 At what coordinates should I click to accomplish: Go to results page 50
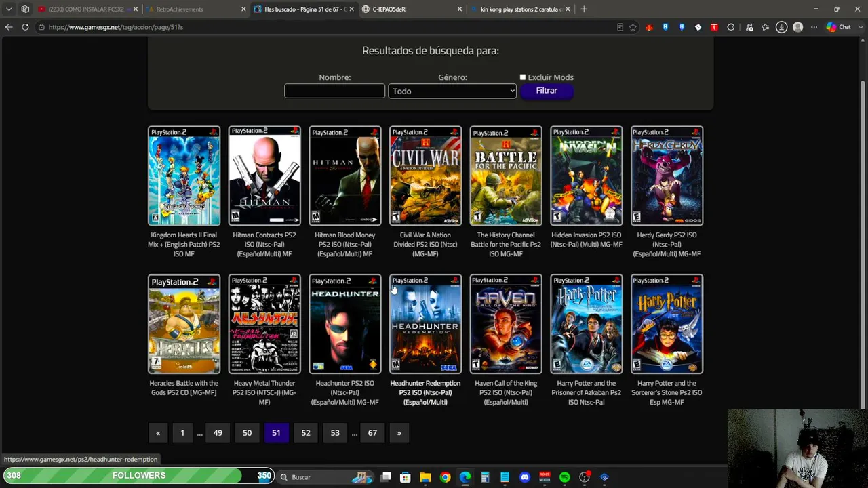point(247,433)
